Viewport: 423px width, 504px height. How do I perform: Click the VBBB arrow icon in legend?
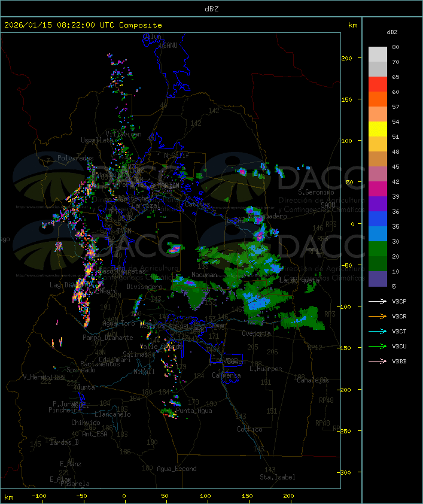coord(378,361)
